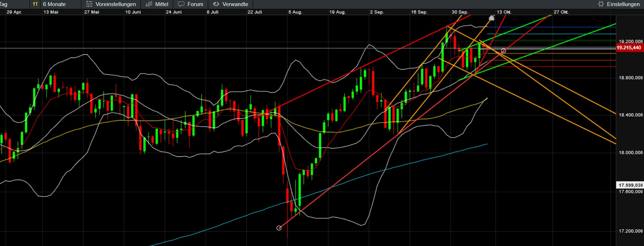Click the 16 Sep. date label
The image size is (644, 246).
[419, 12]
